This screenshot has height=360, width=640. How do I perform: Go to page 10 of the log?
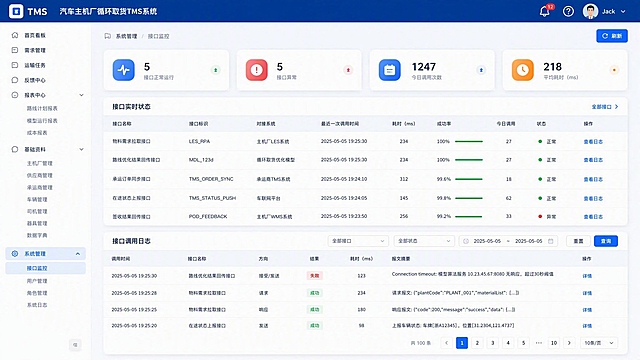554,343
